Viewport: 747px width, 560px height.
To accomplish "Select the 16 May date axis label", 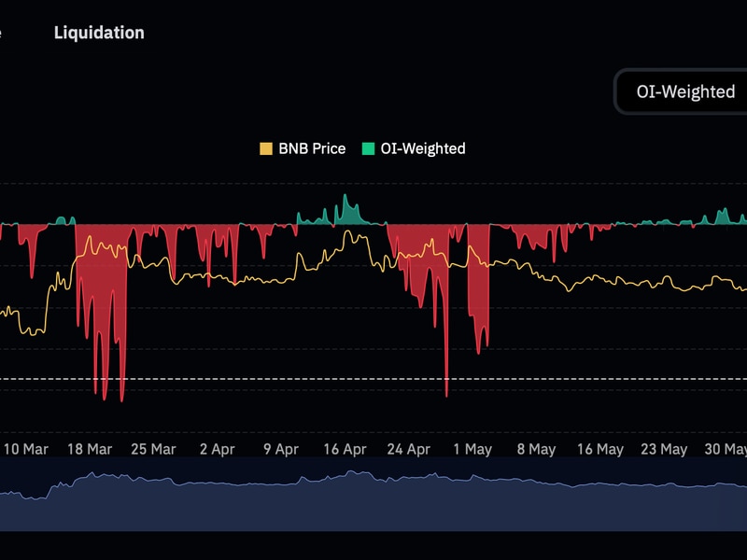I will 599,449.
